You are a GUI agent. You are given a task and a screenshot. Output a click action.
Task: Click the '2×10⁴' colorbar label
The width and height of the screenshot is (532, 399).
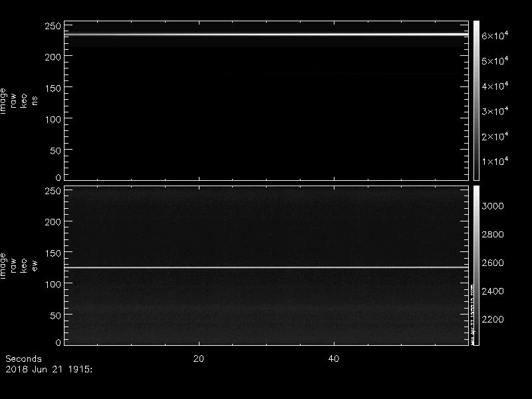click(x=495, y=136)
